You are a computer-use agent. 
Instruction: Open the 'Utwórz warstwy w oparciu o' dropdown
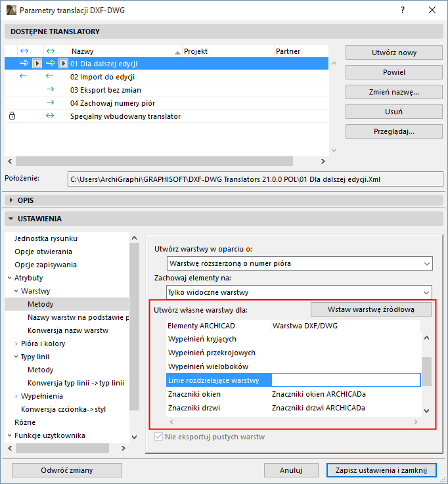pos(300,263)
